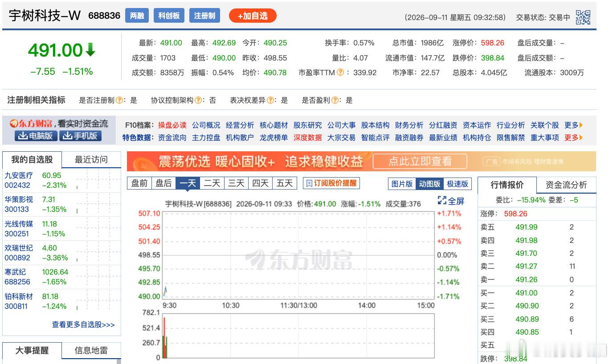Select the 一天 chart range
613x364 pixels.
pos(188,183)
